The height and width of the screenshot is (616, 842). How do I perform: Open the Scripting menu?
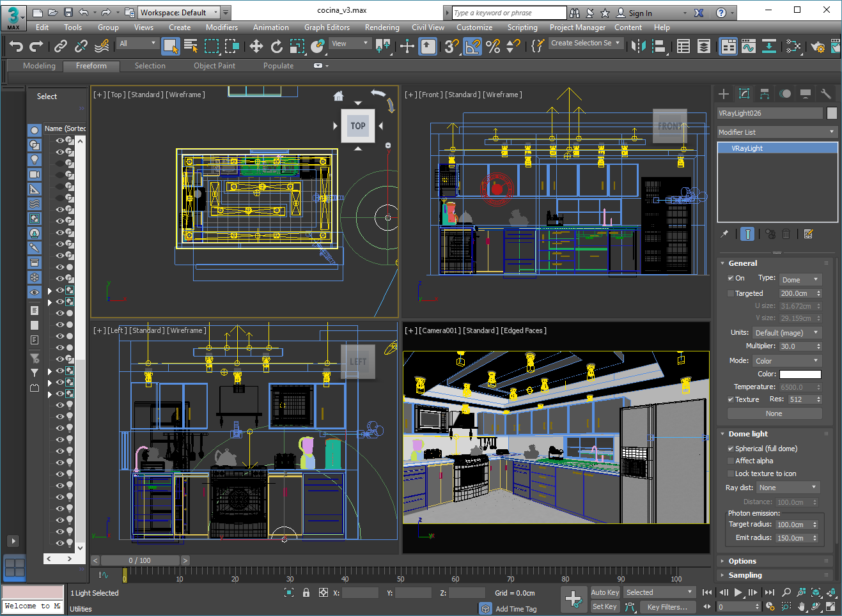522,27
